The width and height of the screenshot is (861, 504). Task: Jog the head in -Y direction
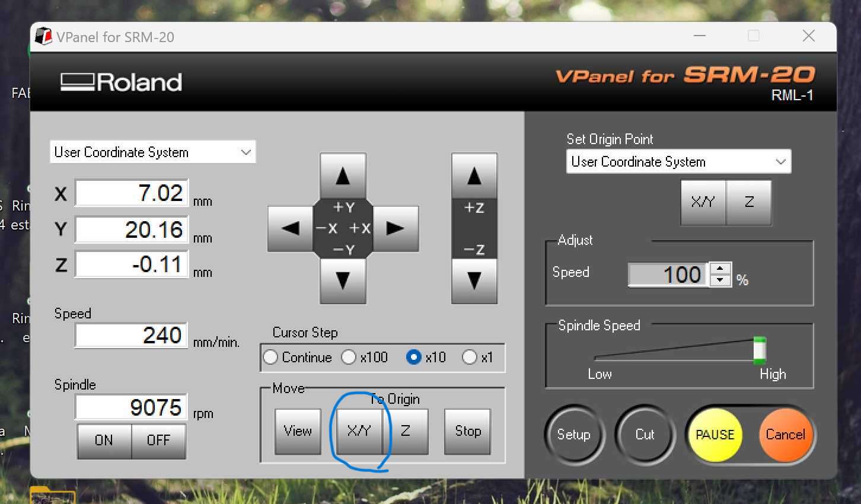[x=343, y=280]
